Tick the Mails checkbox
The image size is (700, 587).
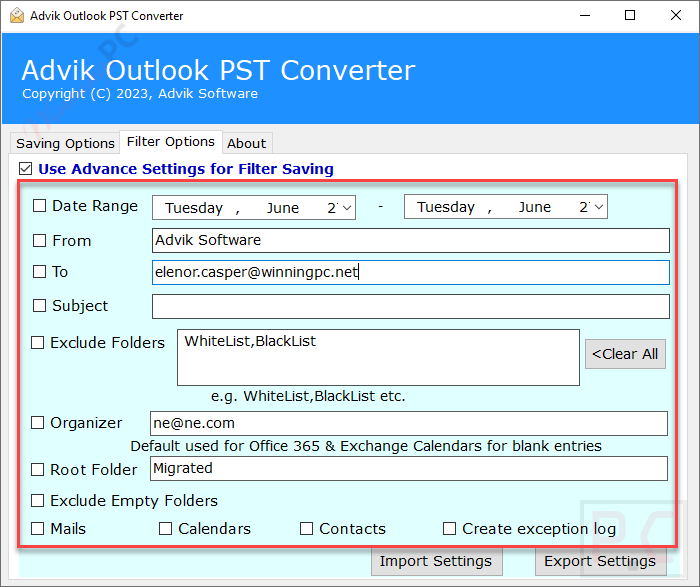[37, 529]
